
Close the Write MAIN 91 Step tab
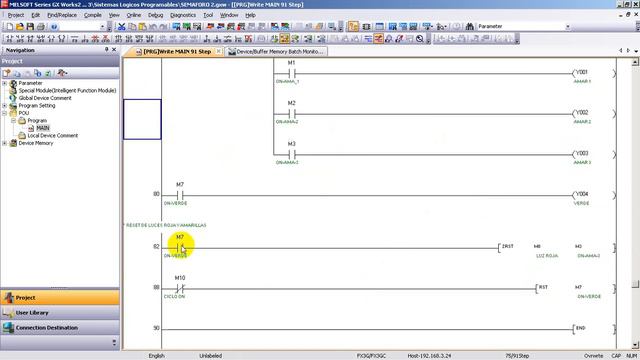point(218,51)
